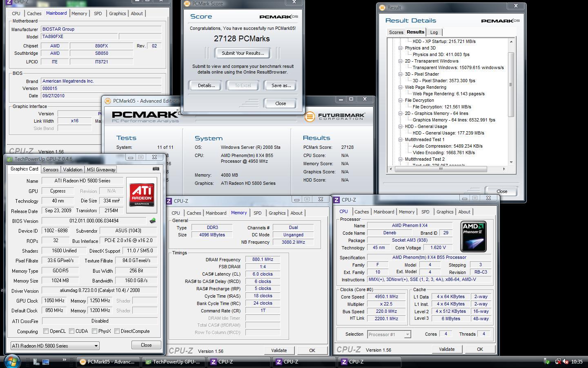Image resolution: width=588 pixels, height=368 pixels.
Task: Open the Validation tab in GPU-Z
Action: (x=73, y=169)
